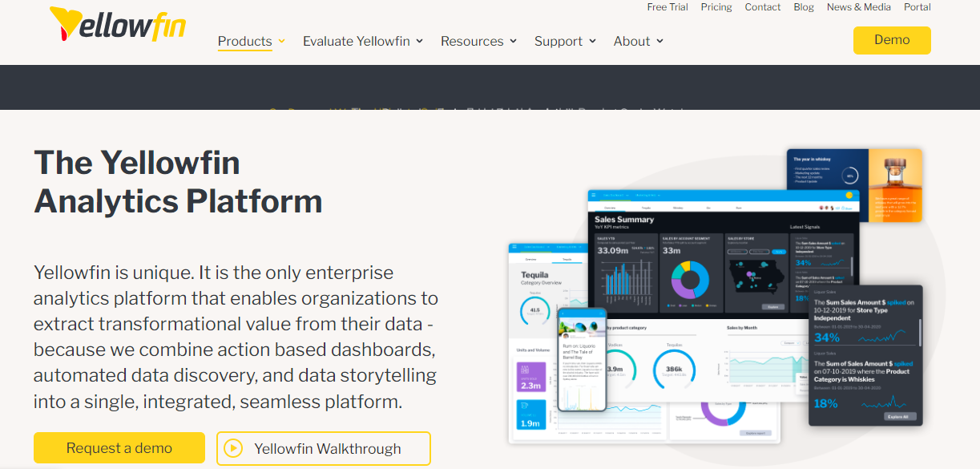
Task: Select the About menu item
Action: tap(632, 42)
